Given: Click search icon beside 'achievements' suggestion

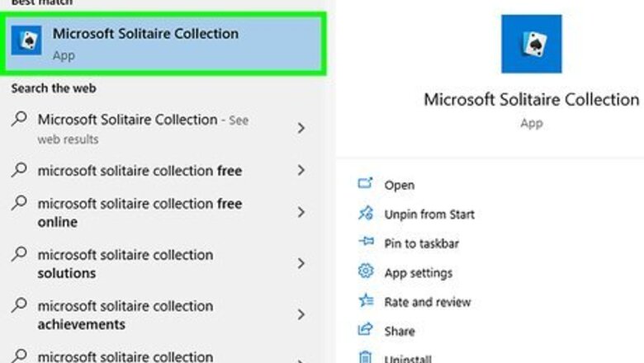Looking at the screenshot, I should click(19, 304).
